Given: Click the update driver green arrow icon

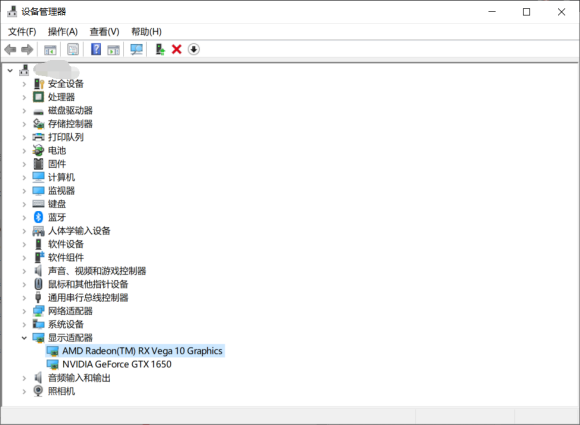Looking at the screenshot, I should point(160,49).
